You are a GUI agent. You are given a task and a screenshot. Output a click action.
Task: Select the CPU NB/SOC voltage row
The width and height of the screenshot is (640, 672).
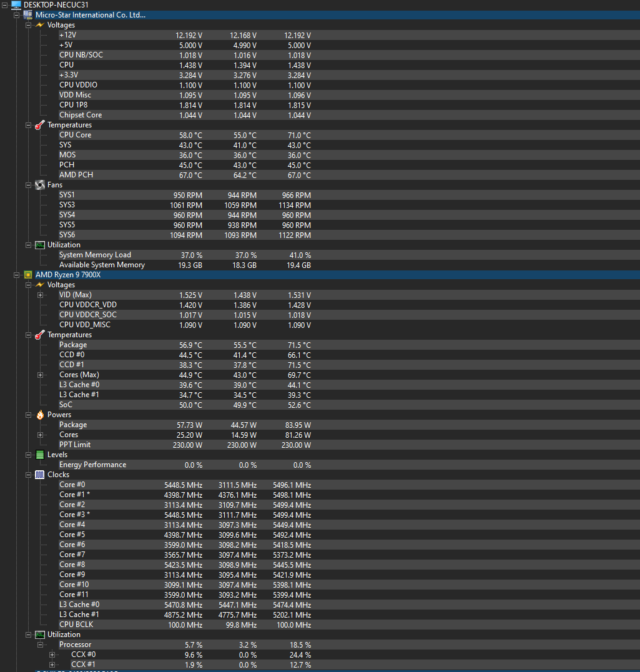tap(349, 55)
